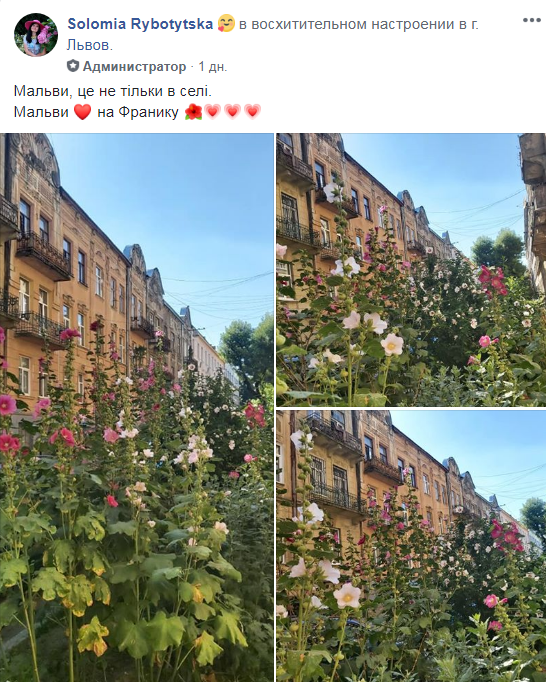Open the large hollyhock photo beside the two smaller ones
Viewport: 546px width, 682px height.
point(137,408)
